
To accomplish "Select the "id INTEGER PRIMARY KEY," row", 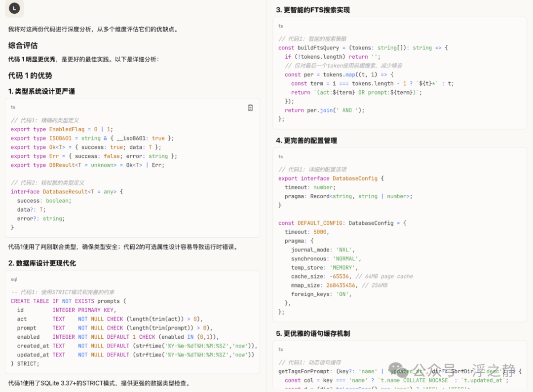I will pyautogui.click(x=67, y=310).
